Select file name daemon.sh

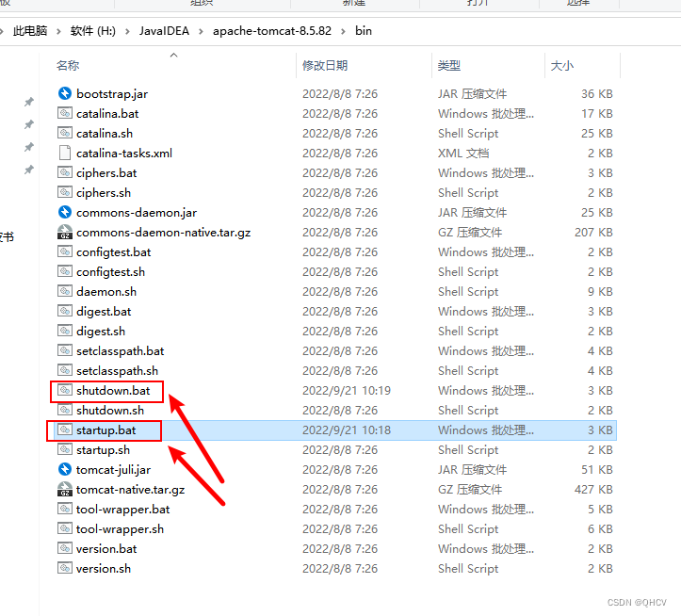point(106,292)
